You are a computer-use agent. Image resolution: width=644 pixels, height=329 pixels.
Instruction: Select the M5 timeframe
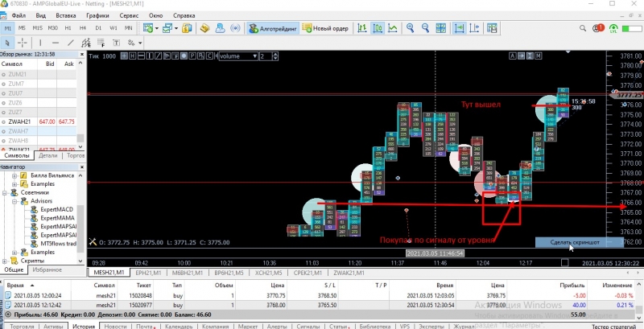click(22, 28)
